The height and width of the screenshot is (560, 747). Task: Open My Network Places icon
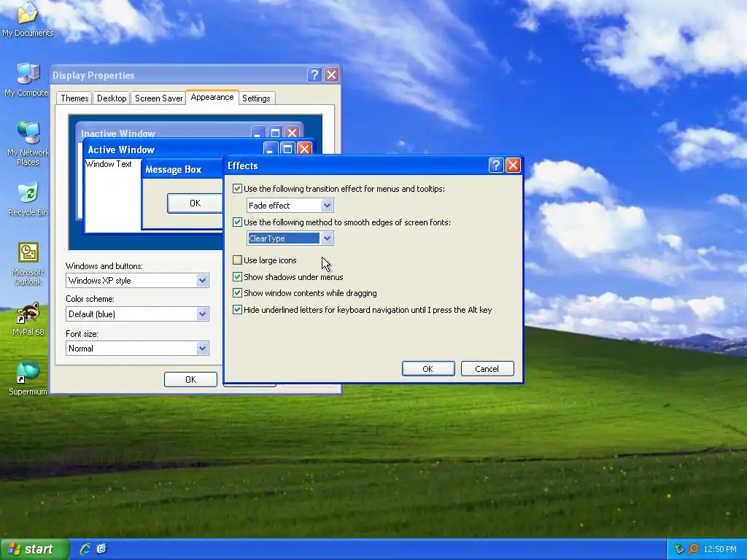pos(28,143)
